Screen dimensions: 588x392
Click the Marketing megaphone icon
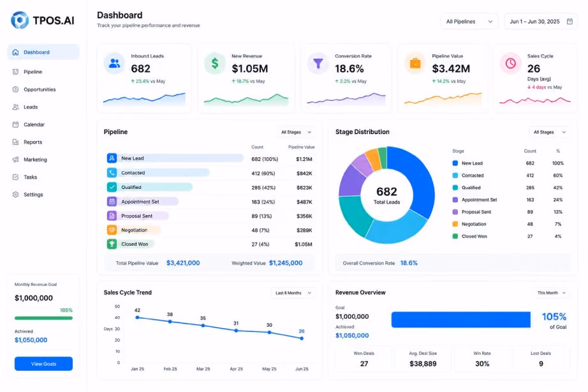[15, 160]
